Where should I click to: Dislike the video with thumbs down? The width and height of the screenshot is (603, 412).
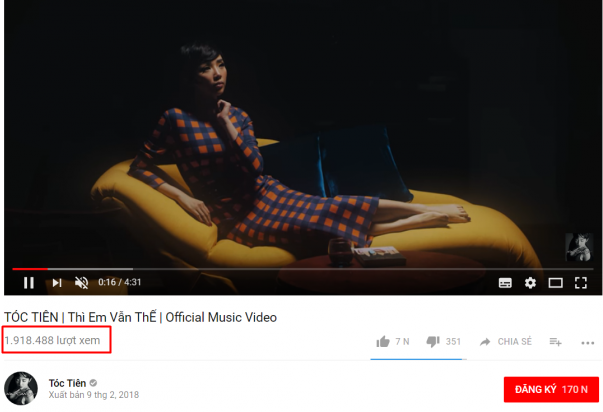[433, 341]
